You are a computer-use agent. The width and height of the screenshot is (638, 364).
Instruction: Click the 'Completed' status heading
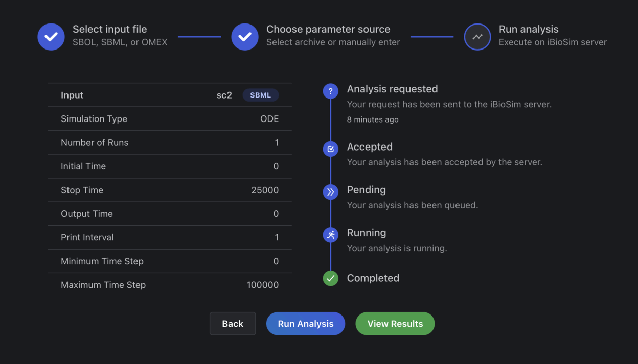[x=373, y=278]
